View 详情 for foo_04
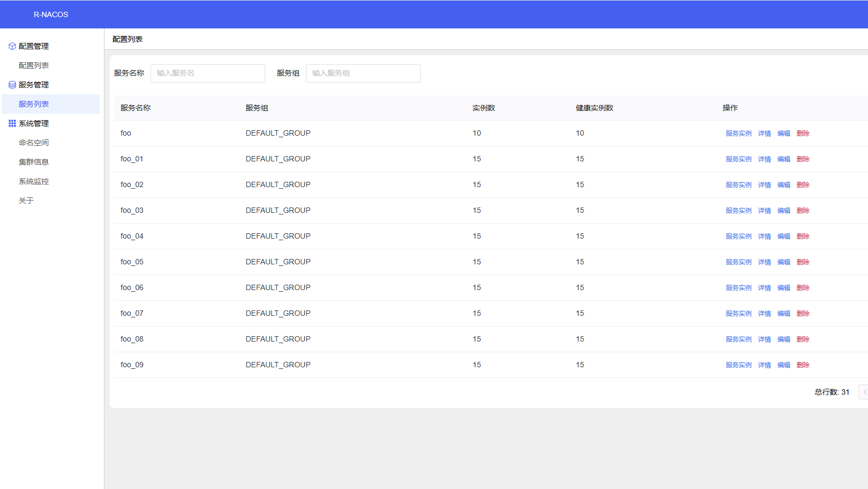This screenshot has height=489, width=868. 765,236
